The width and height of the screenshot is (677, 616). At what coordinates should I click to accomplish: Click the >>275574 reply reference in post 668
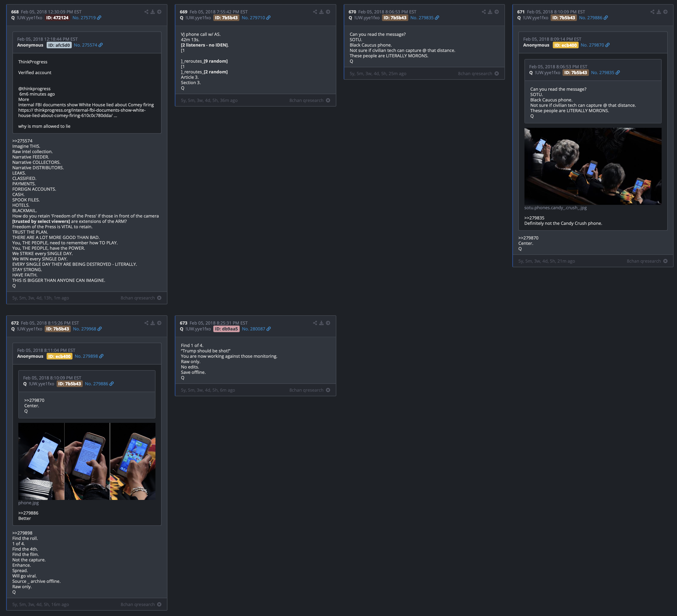tap(22, 141)
